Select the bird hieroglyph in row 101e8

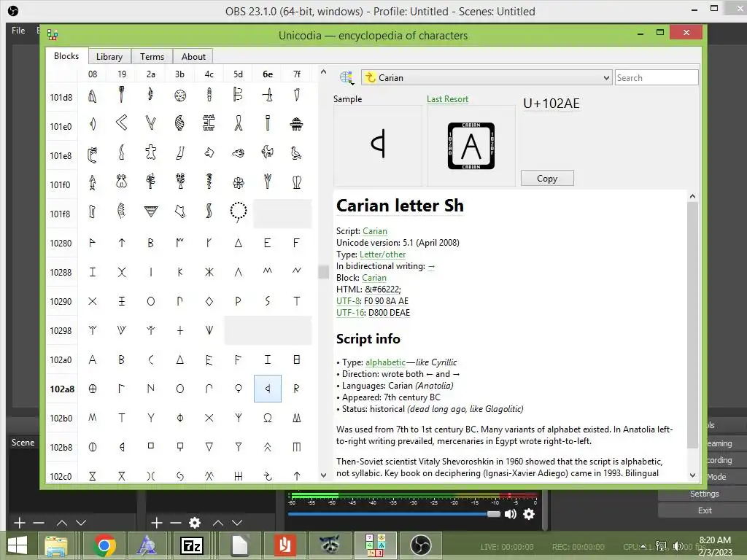(296, 153)
